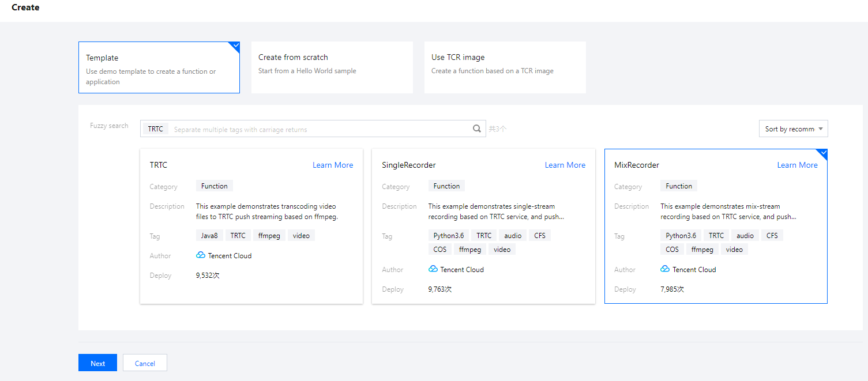
Task: Select Use TCR image option
Action: coord(505,67)
